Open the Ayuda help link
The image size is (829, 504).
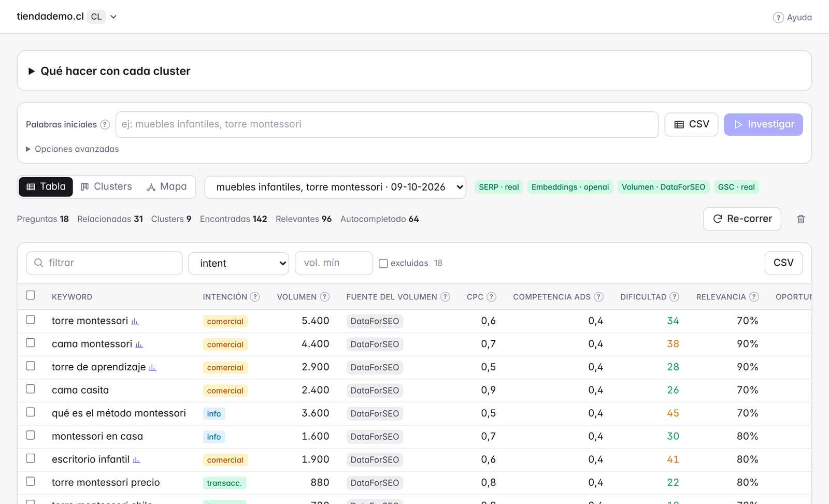click(x=792, y=18)
